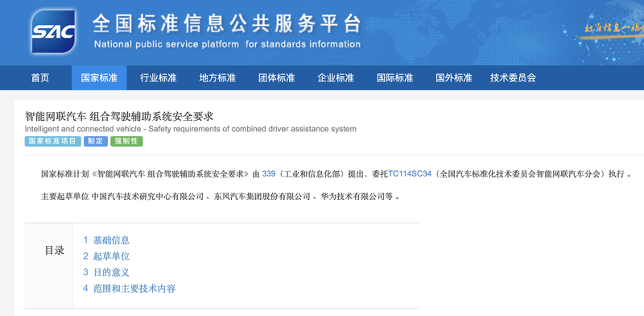Open the TC114SC34 committee link
Viewport: 644px width, 316px height.
click(410, 173)
